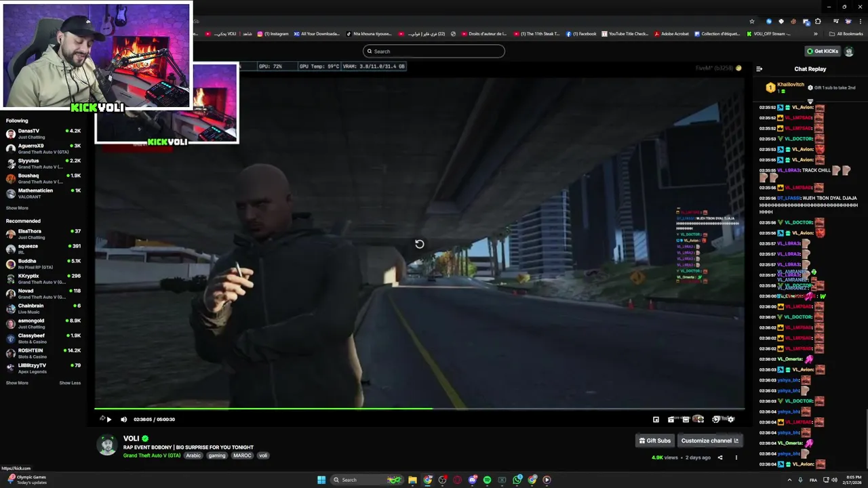This screenshot has height=488, width=868.
Task: Select the gaming tag
Action: 217,455
